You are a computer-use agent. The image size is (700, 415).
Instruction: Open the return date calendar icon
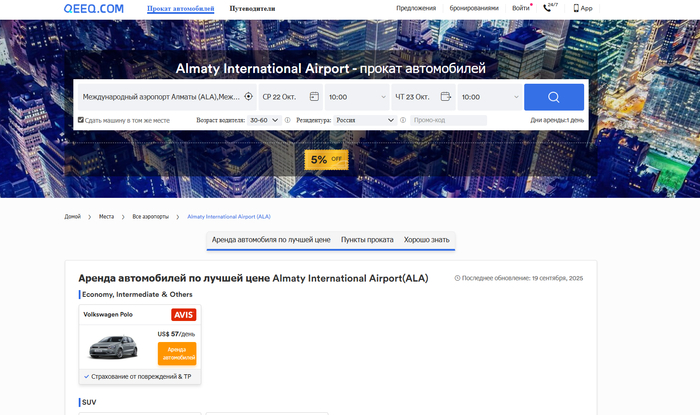pos(446,97)
